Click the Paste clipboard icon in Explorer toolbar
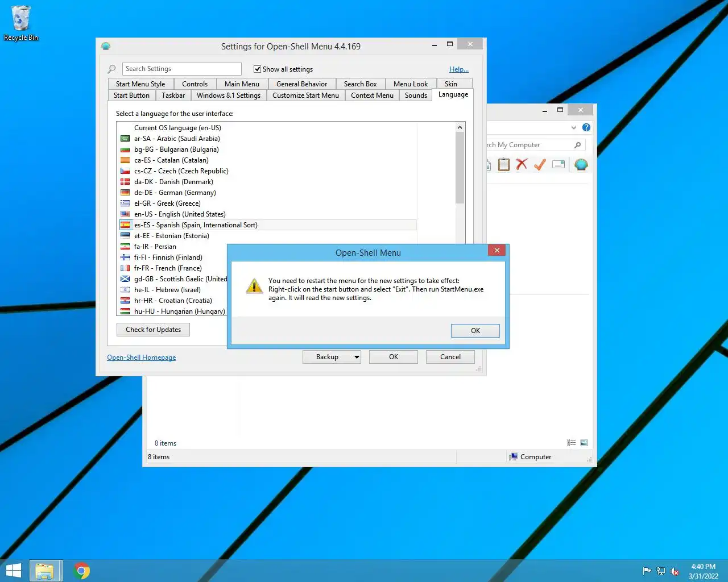Screen dimensions: 728x582 click(x=503, y=165)
